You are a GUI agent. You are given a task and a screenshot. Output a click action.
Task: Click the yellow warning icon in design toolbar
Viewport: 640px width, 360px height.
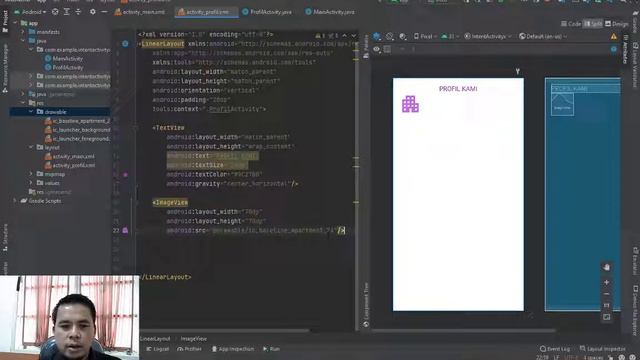[613, 36]
